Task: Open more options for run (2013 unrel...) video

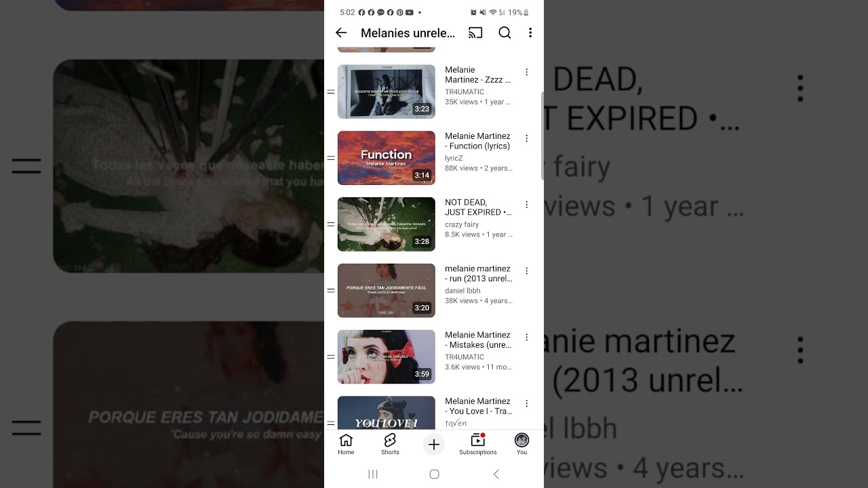Action: click(x=526, y=271)
